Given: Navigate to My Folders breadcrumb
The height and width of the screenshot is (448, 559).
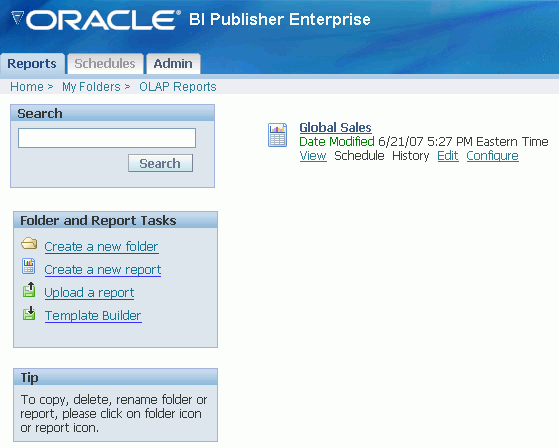Looking at the screenshot, I should point(91,87).
